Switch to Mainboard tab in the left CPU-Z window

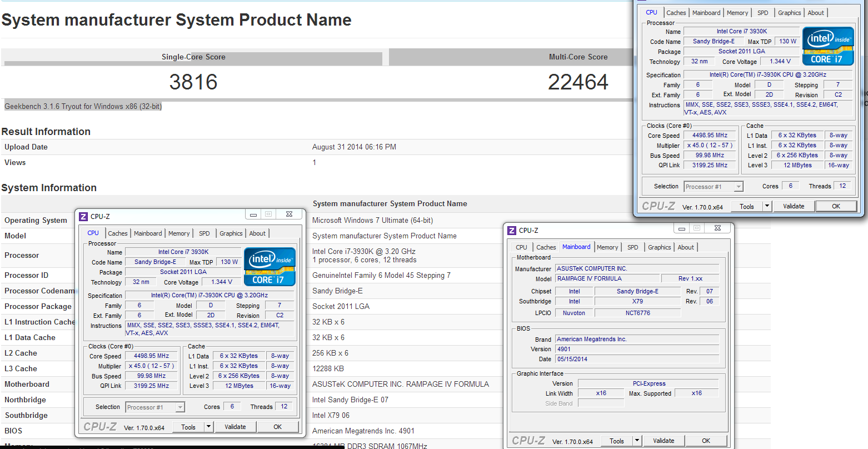click(148, 233)
